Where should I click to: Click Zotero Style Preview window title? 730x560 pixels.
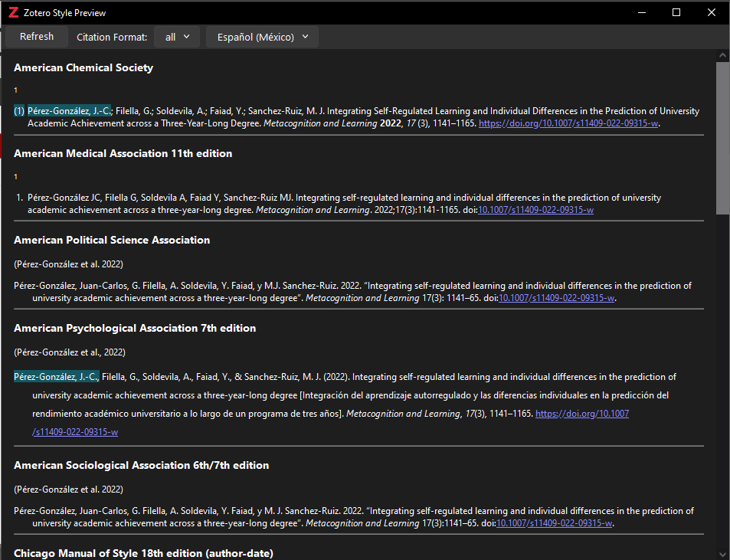pyautogui.click(x=64, y=13)
